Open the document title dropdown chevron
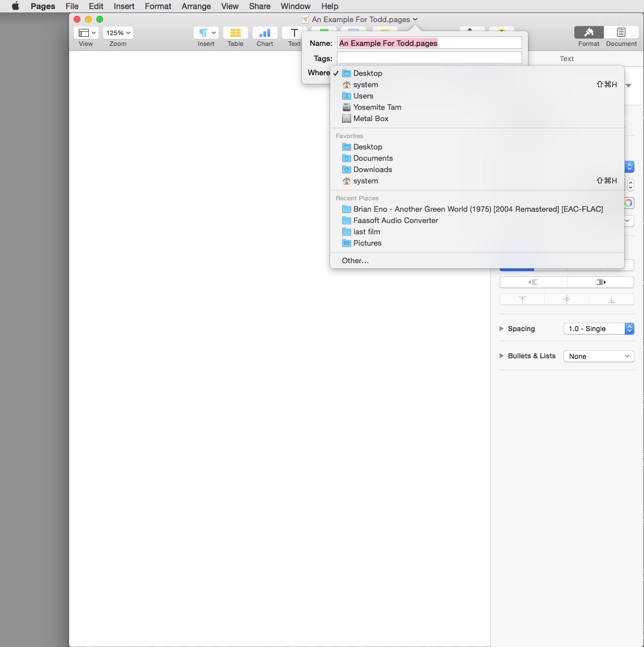 tap(415, 19)
